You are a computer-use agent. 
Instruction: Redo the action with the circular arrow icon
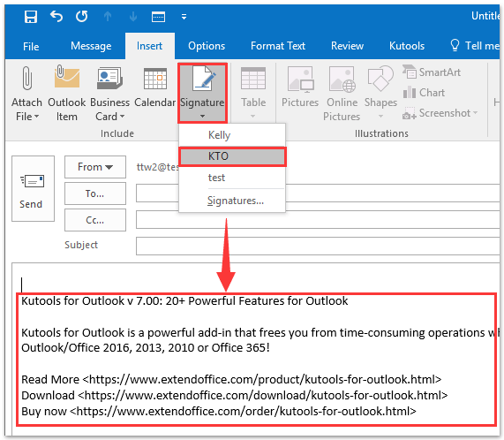click(x=81, y=17)
